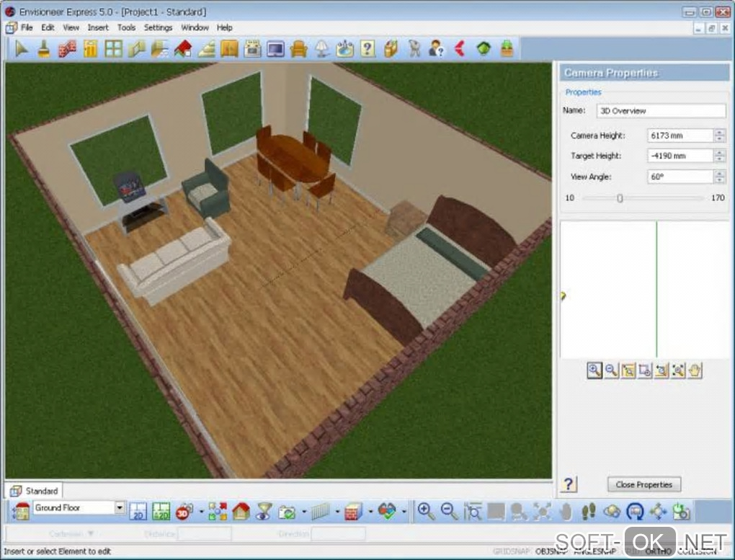Open the Help menu
This screenshot has width=735, height=560.
click(x=225, y=27)
